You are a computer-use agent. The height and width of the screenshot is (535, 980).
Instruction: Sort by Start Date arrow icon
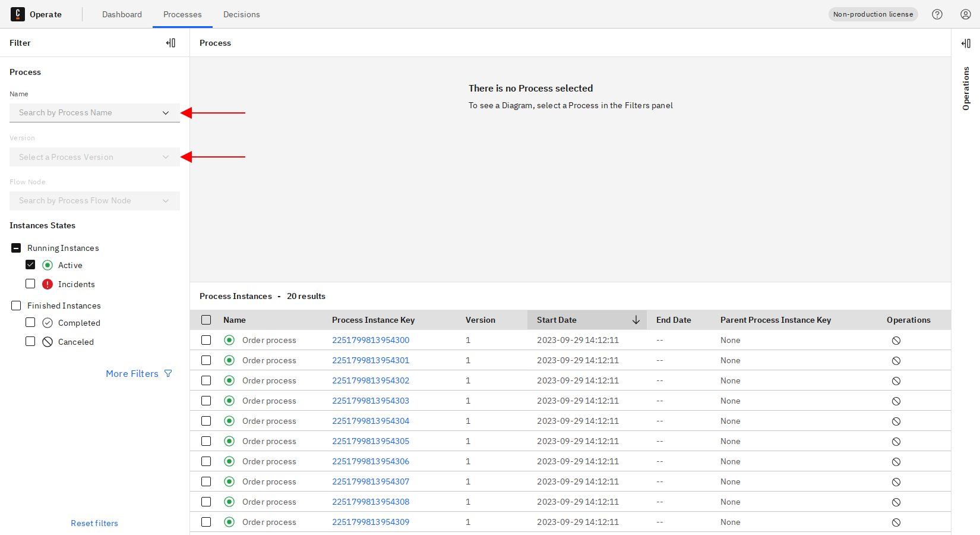pyautogui.click(x=636, y=320)
